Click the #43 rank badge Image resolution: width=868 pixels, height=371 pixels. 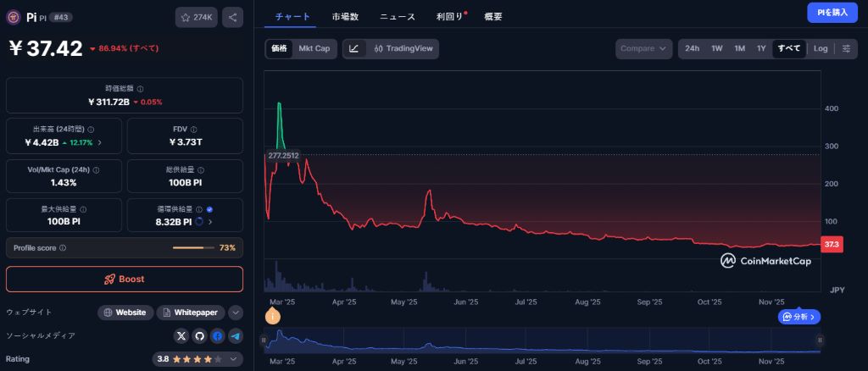click(x=60, y=18)
